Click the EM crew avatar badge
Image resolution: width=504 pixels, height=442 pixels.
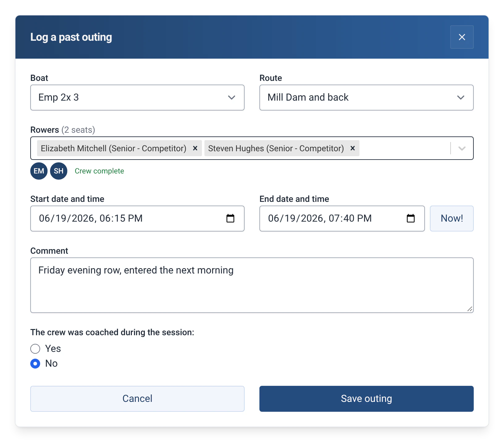click(x=39, y=171)
